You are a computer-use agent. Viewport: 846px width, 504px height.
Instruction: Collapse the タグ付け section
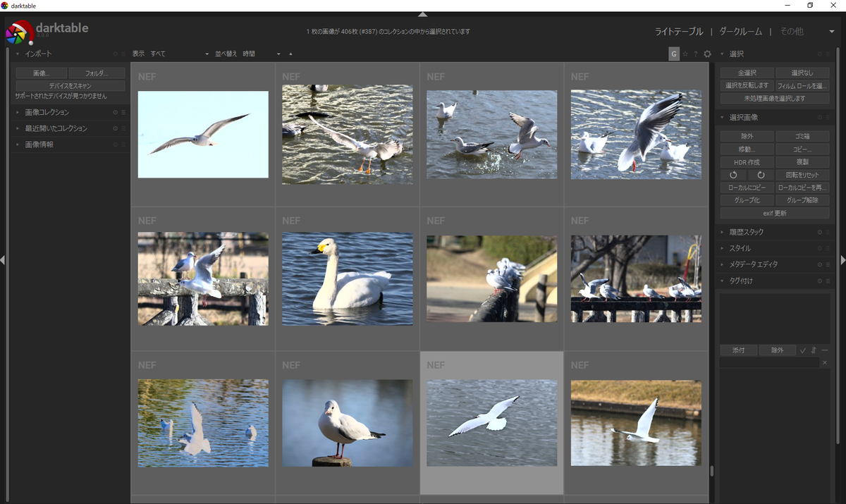[722, 281]
